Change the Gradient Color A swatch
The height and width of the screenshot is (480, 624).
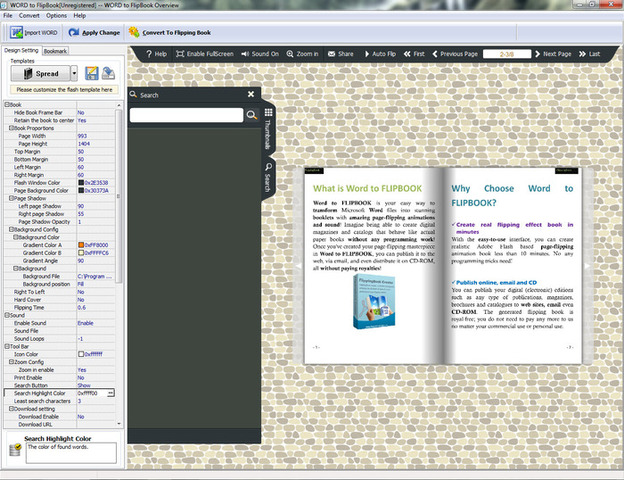(81, 245)
